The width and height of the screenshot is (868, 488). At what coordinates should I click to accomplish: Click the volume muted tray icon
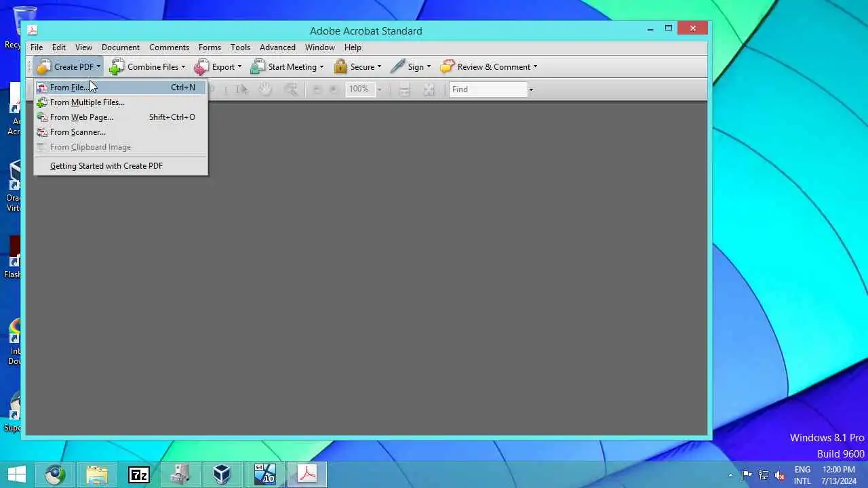click(x=780, y=475)
